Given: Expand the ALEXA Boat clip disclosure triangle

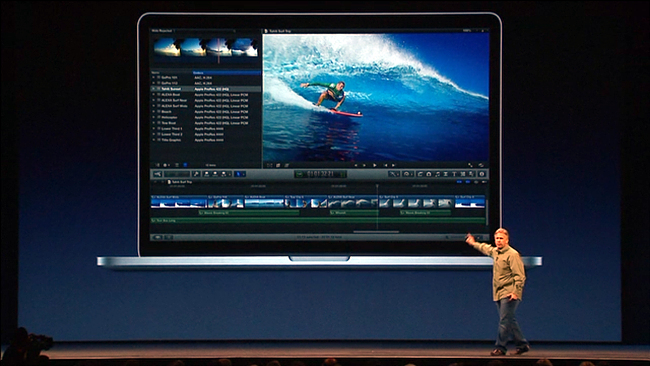Looking at the screenshot, I should pos(153,95).
